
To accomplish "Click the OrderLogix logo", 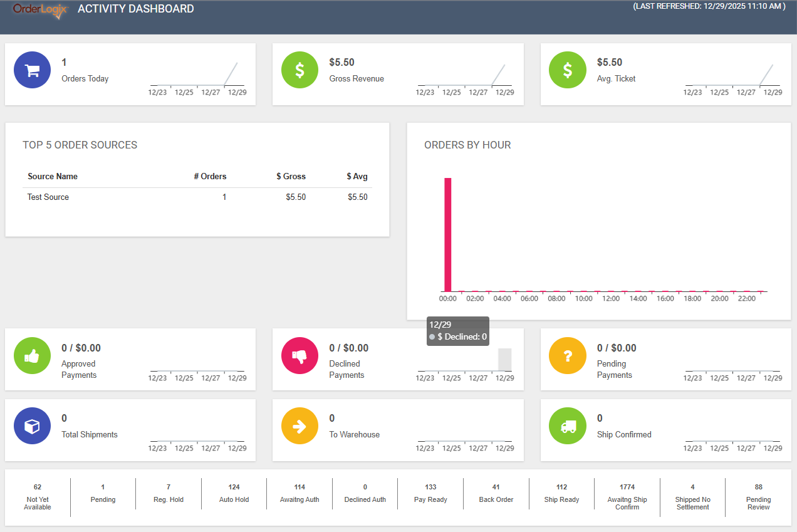I will click(39, 10).
